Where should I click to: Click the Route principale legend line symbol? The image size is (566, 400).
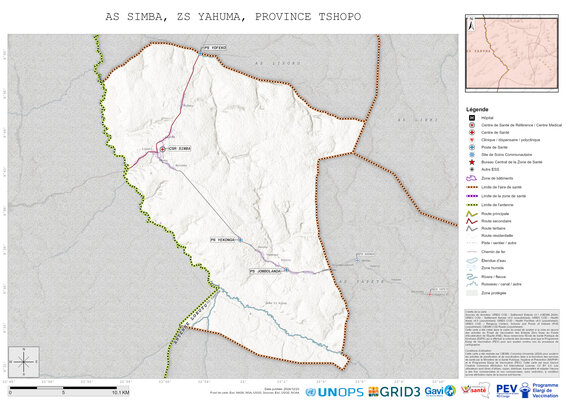(472, 214)
